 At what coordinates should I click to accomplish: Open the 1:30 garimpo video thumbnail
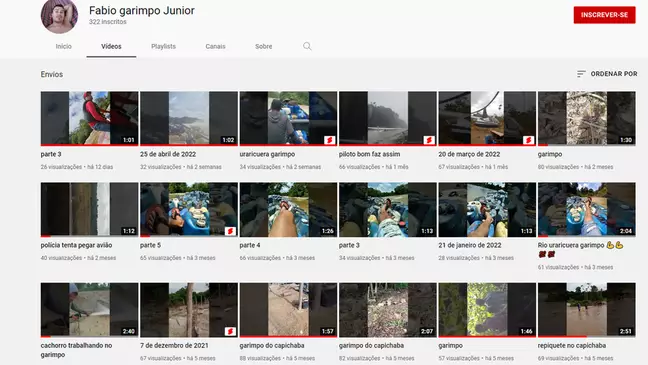pyautogui.click(x=586, y=118)
